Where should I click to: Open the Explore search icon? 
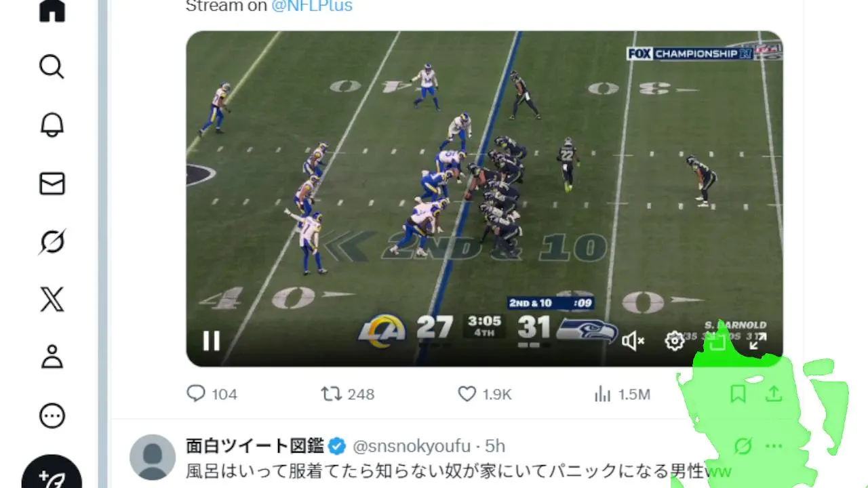point(52,67)
